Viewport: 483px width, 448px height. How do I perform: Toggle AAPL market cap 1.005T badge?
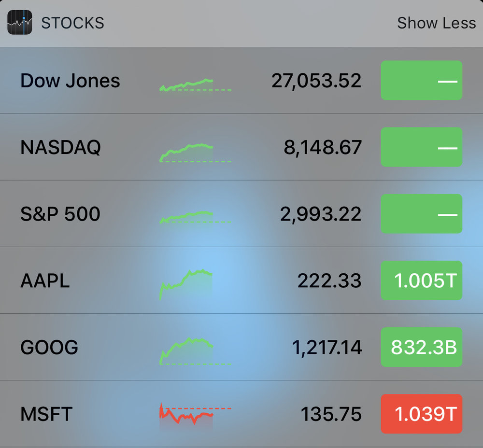pos(421,280)
